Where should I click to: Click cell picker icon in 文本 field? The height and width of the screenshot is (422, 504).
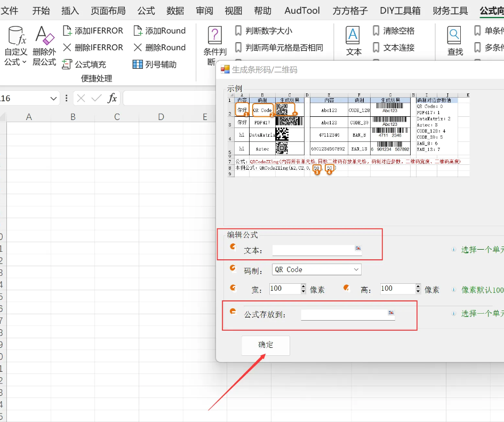[x=358, y=248]
